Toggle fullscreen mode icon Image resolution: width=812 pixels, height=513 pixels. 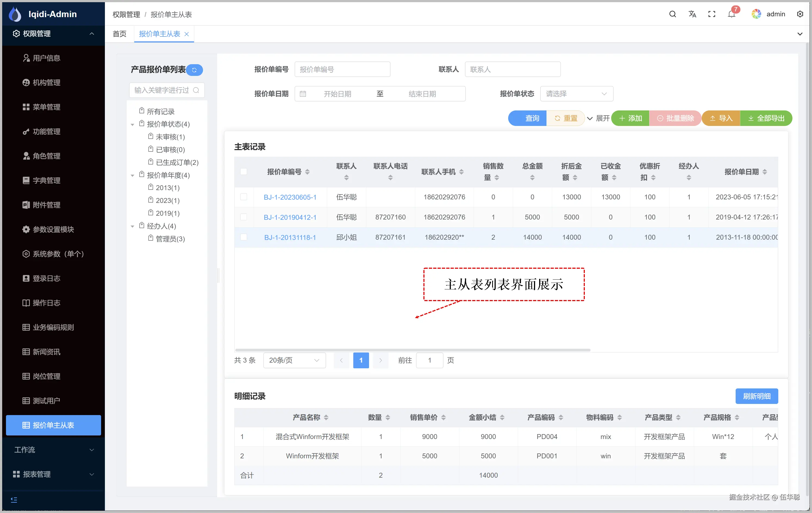[711, 14]
